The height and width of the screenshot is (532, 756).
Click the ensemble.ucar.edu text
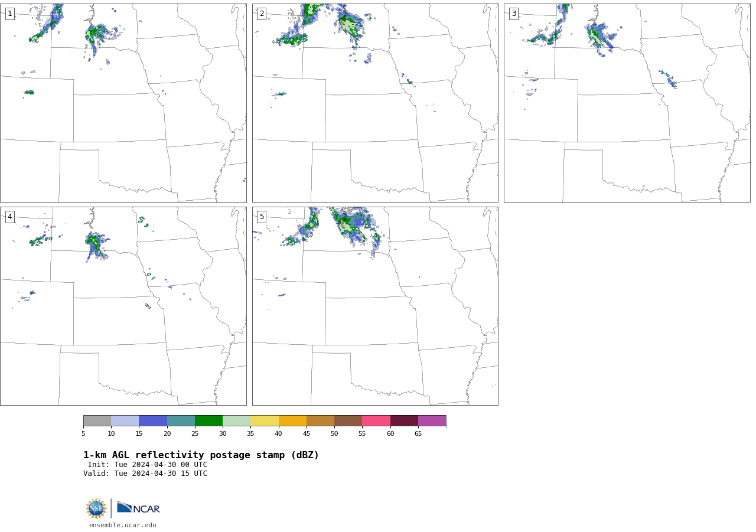click(x=123, y=526)
